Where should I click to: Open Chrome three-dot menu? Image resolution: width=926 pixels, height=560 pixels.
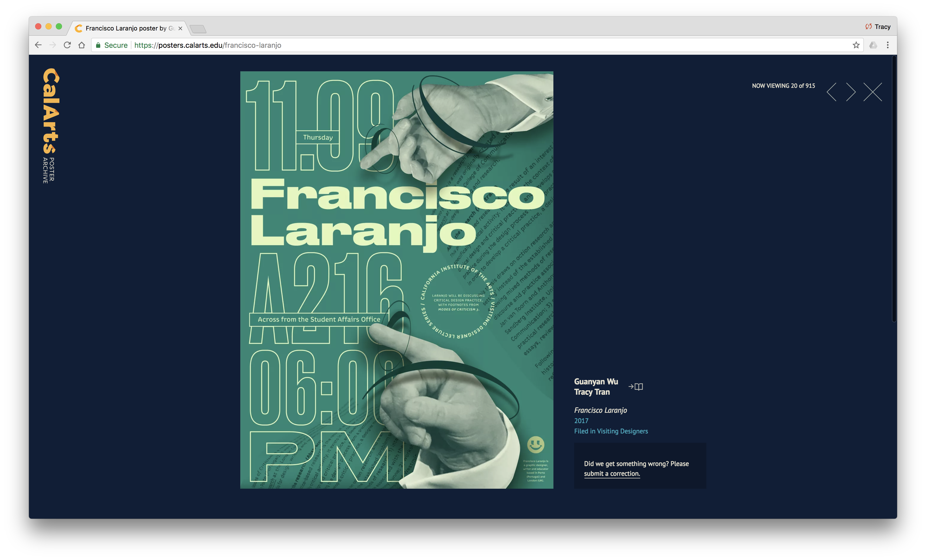tap(888, 45)
